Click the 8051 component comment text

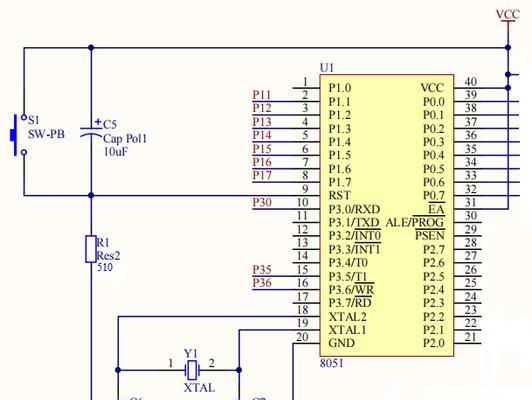click(331, 363)
